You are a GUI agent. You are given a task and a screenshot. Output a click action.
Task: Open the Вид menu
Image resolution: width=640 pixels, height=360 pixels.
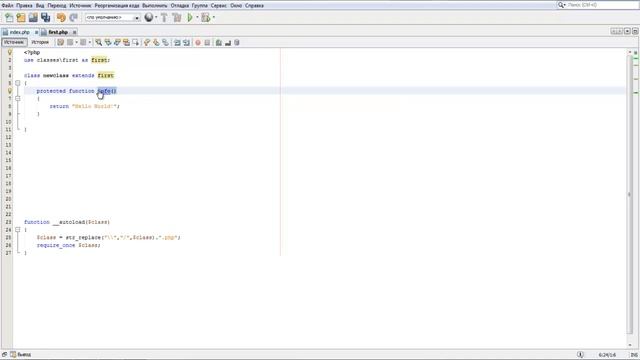point(40,6)
